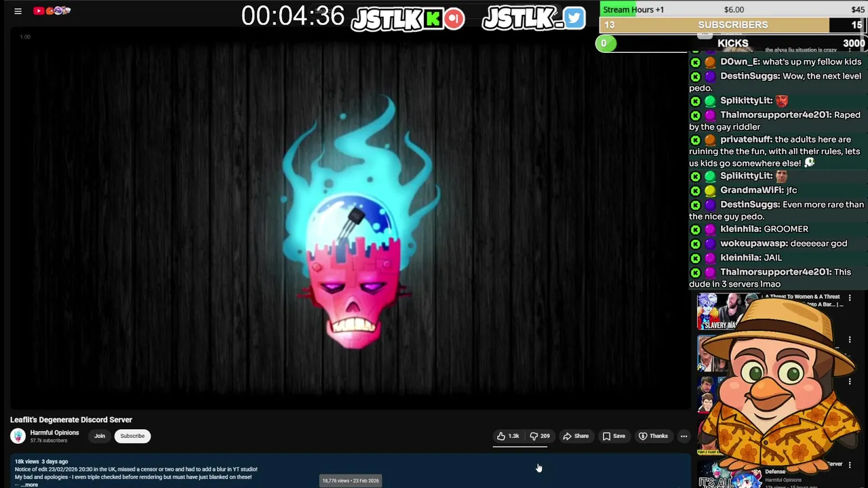The height and width of the screenshot is (488, 868).
Task: Open options for the 'Defense' suggested video
Action: click(x=850, y=465)
